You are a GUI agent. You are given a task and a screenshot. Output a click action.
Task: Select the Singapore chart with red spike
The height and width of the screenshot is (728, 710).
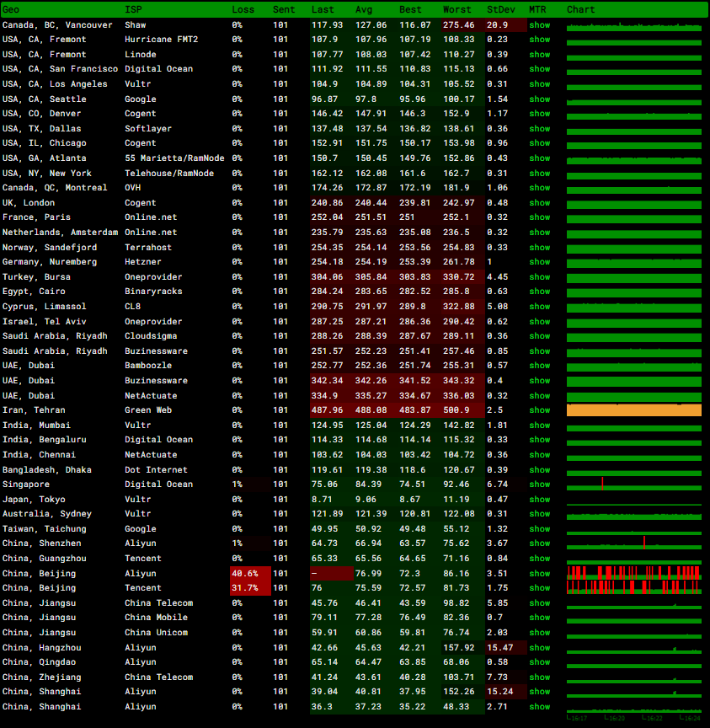(x=633, y=484)
